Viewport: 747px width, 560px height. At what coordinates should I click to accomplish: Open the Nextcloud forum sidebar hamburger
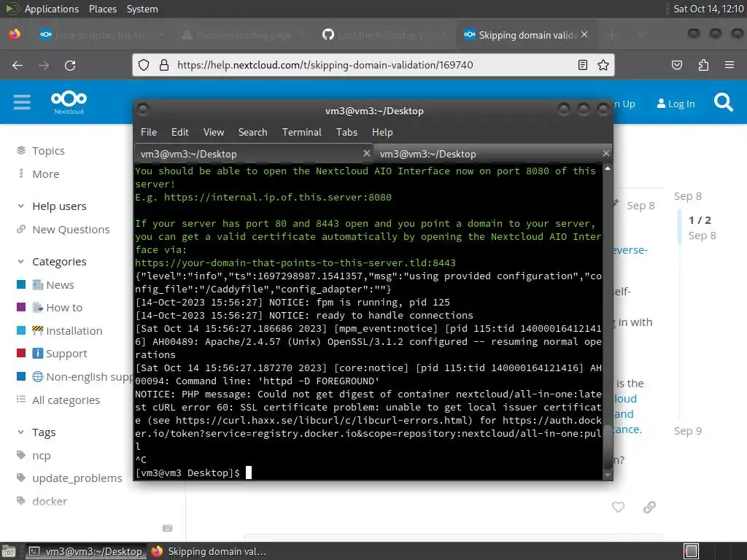click(22, 102)
